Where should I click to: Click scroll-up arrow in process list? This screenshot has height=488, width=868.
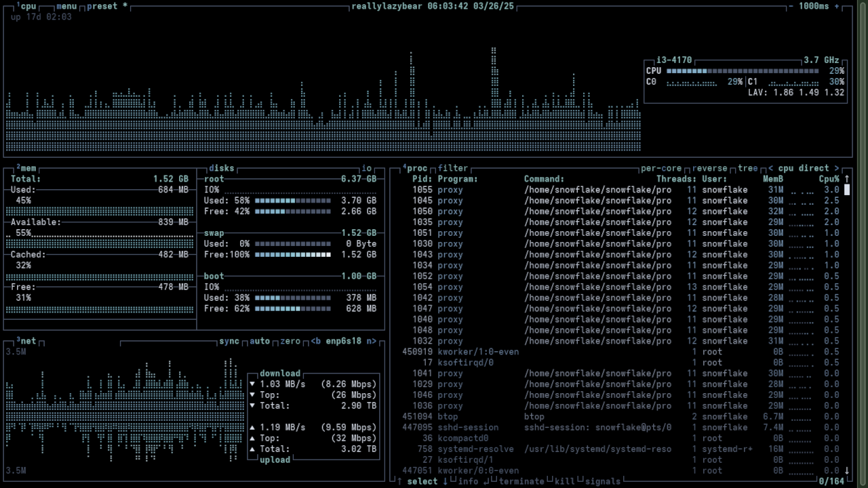click(847, 179)
